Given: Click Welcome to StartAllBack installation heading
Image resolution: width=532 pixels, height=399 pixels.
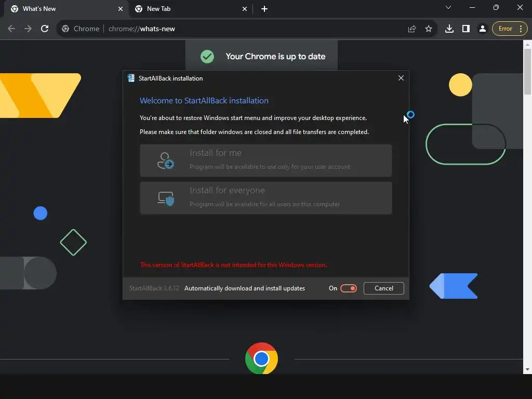Looking at the screenshot, I should tap(204, 100).
